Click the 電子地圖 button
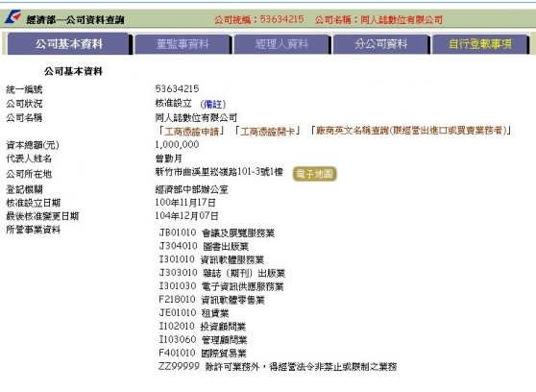 tap(314, 174)
